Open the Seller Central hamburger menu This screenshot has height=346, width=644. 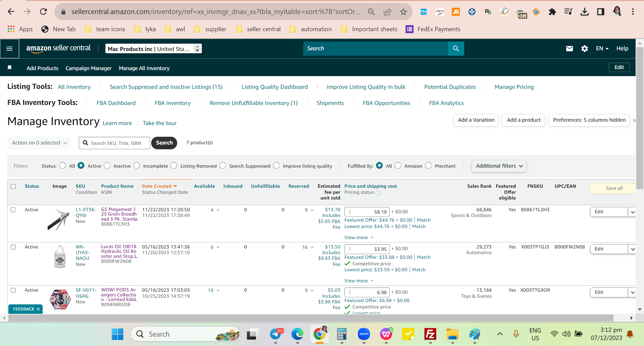coord(9,49)
